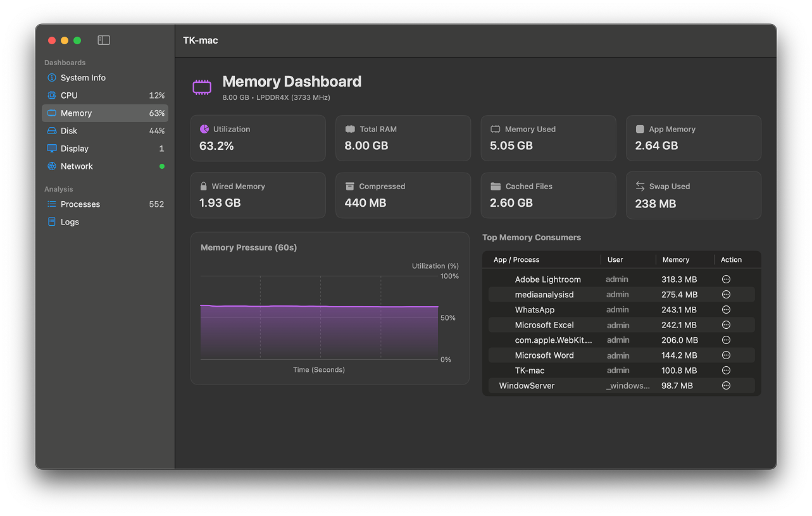This screenshot has height=516, width=812.
Task: Click the folder icon on Cached Files card
Action: pyautogui.click(x=496, y=186)
